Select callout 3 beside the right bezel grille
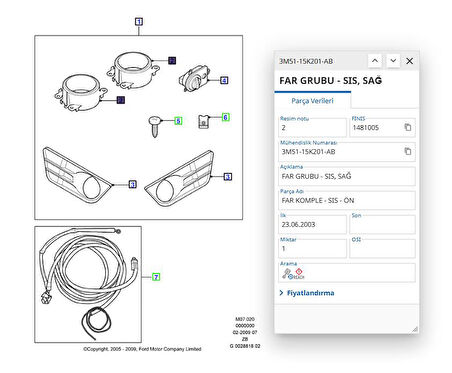 click(228, 177)
